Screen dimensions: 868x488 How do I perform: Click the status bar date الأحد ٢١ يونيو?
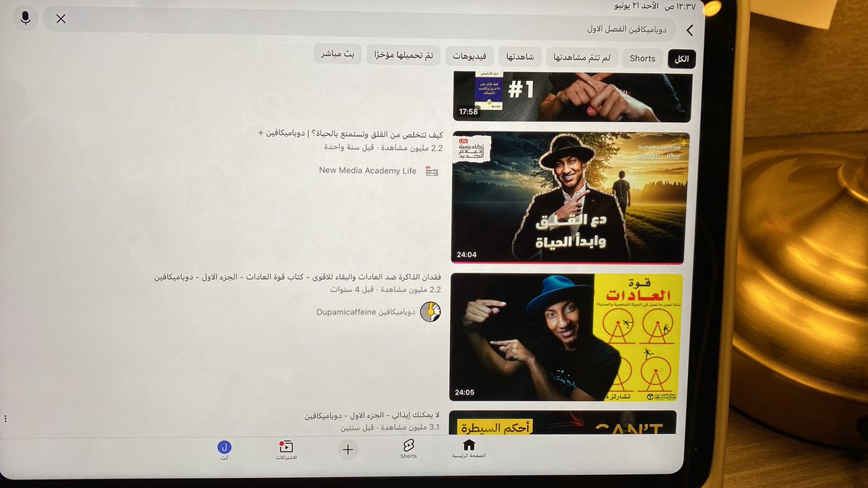(636, 7)
